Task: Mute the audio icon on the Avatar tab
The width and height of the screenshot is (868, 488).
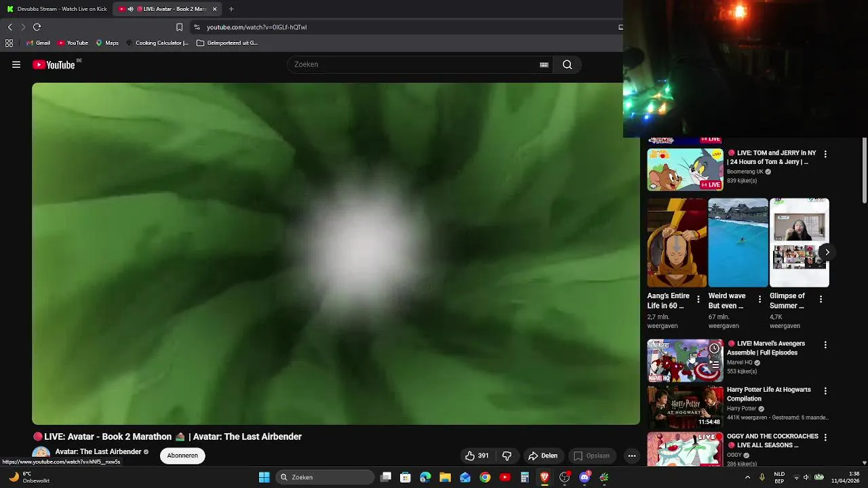Action: point(131,9)
